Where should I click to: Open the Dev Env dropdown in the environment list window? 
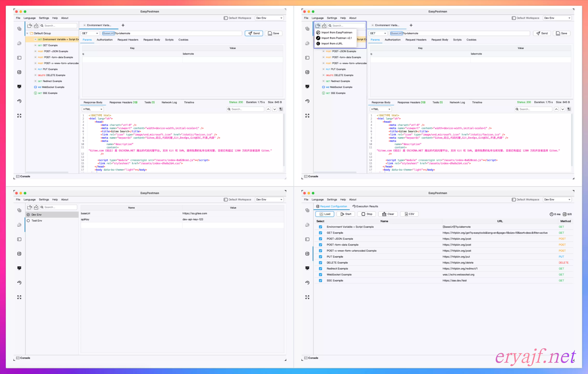[x=269, y=199]
